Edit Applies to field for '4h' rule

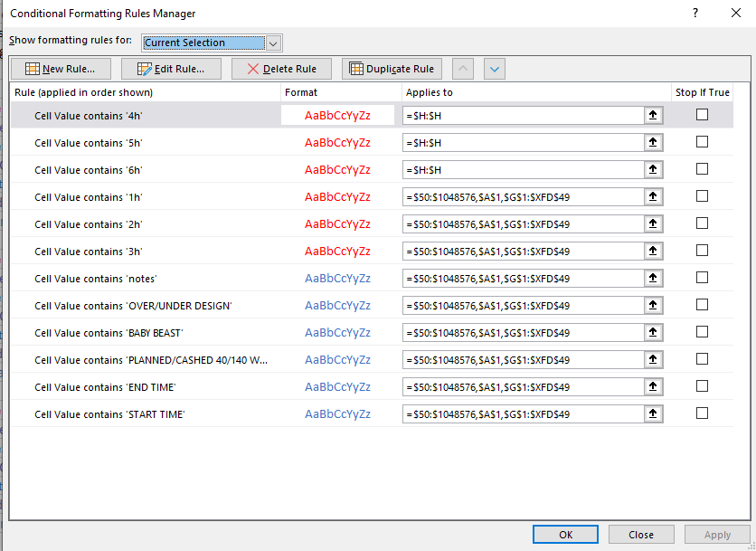pyautogui.click(x=524, y=115)
